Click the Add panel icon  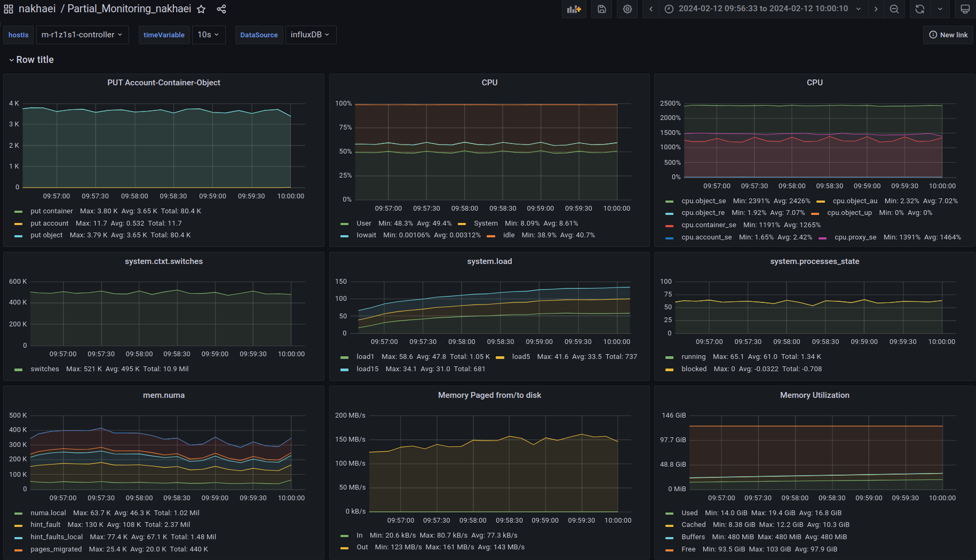coord(574,9)
